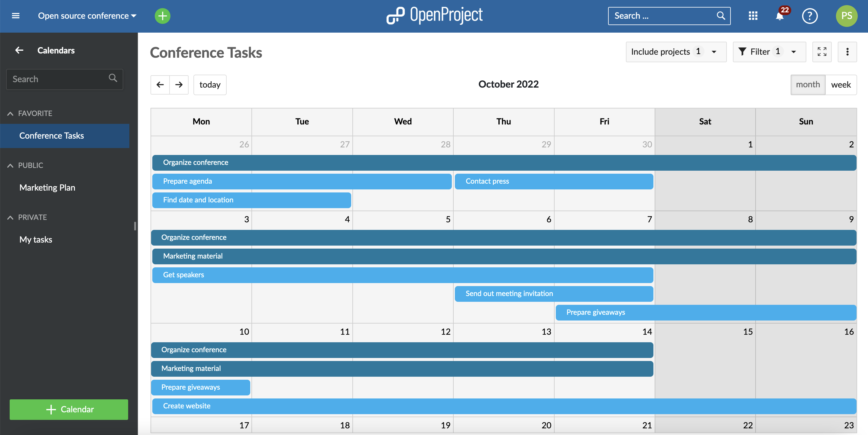Select Marketing Plan calendar

47,188
